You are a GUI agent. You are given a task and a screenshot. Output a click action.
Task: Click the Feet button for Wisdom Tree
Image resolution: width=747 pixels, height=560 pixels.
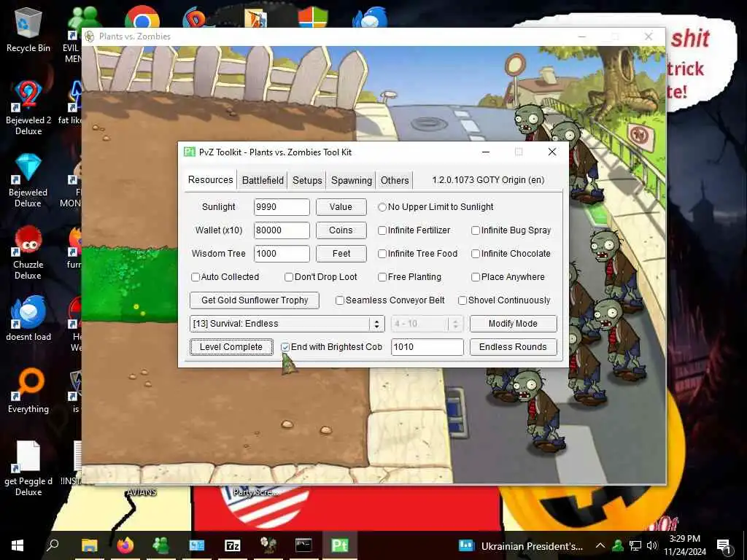341,254
